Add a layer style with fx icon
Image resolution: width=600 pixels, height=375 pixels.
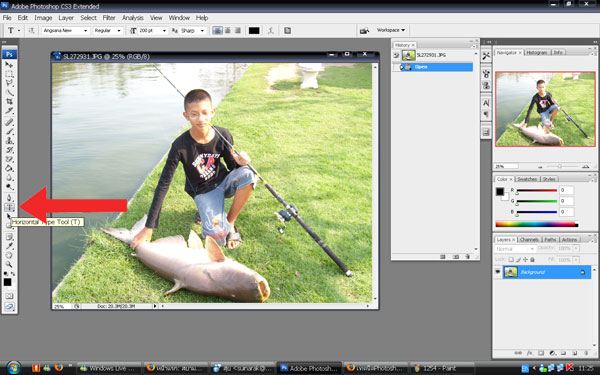(x=530, y=353)
